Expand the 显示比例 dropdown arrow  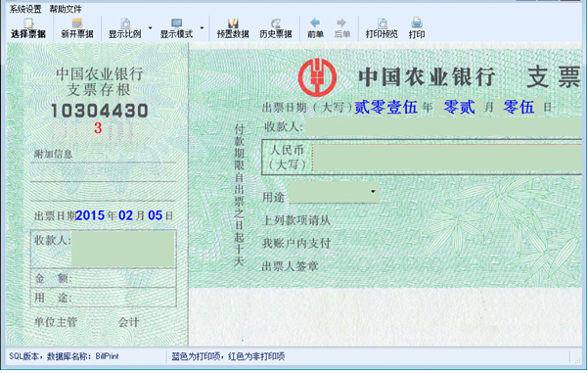click(x=150, y=27)
